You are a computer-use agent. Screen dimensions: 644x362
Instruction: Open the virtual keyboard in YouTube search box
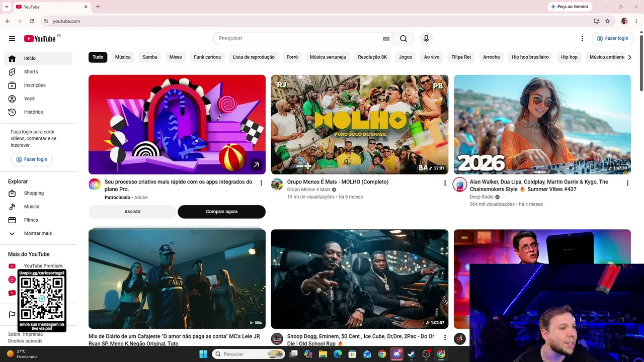386,39
